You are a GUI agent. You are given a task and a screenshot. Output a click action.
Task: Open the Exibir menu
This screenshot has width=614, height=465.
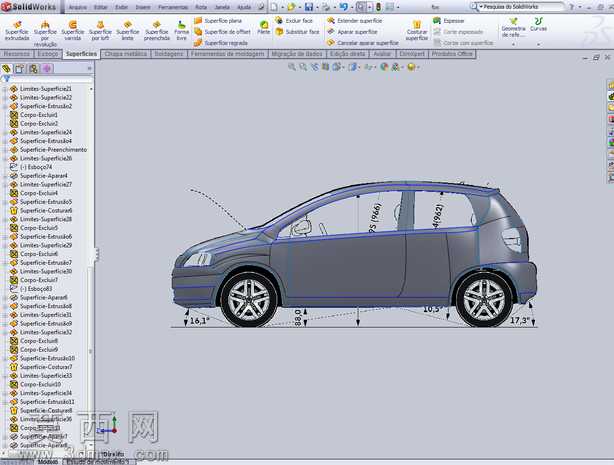pos(122,7)
